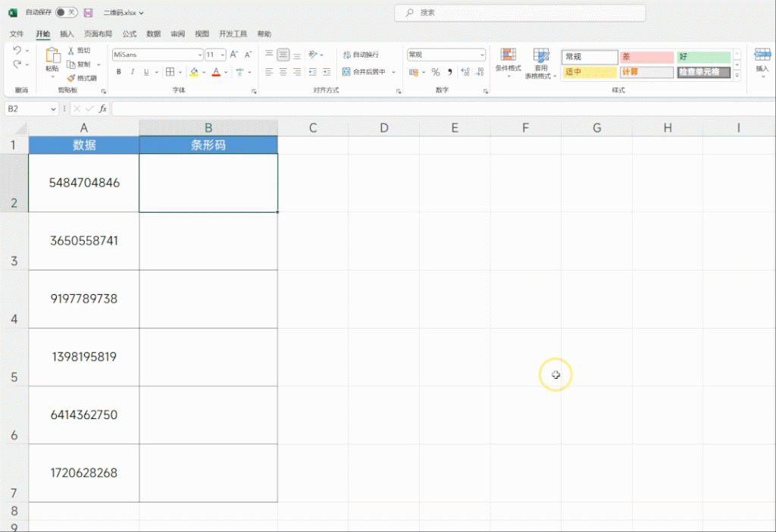Image resolution: width=776 pixels, height=532 pixels.
Task: Click the Copy (复制) button
Action: click(x=79, y=64)
